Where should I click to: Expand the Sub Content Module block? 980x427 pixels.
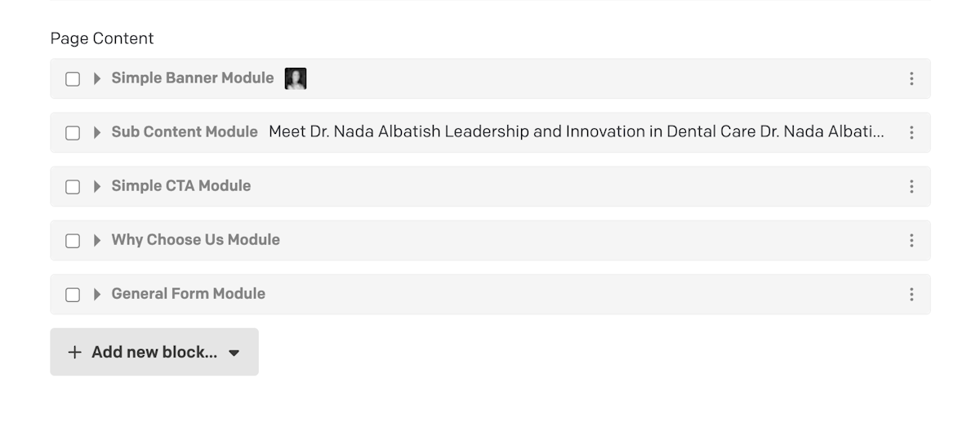pos(97,132)
